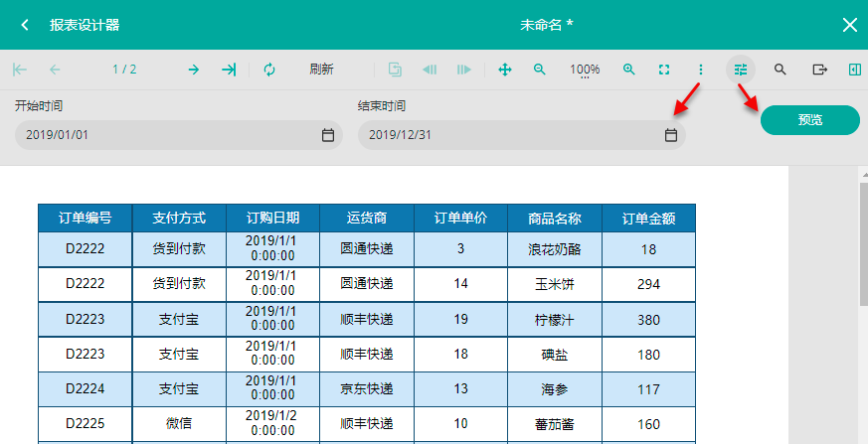Screen dimensions: 868x444
Task: Go back from 报表设计器
Action: [25, 25]
